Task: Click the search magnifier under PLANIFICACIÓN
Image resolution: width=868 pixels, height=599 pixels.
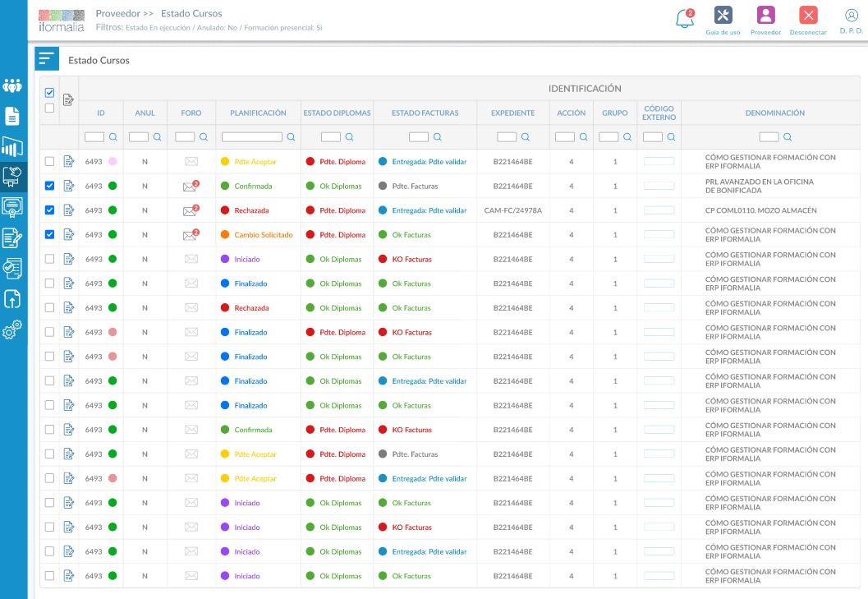Action: (x=292, y=137)
